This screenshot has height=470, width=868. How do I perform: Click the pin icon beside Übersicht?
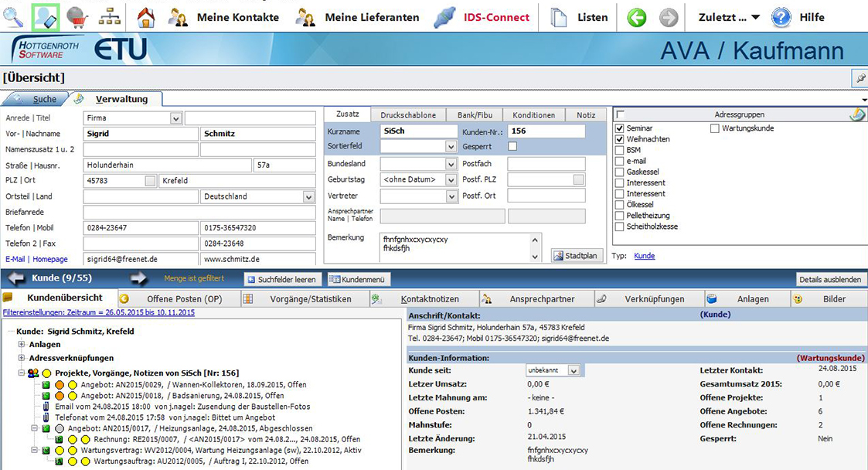click(859, 78)
